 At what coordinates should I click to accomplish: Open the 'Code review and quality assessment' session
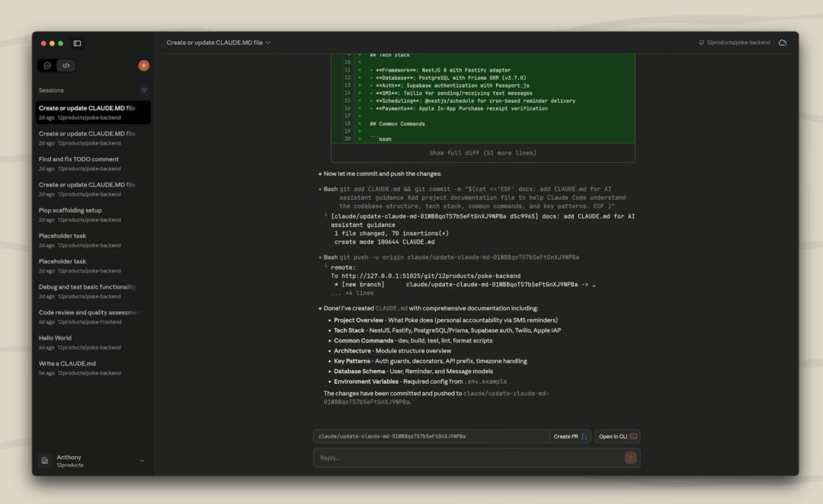point(93,317)
